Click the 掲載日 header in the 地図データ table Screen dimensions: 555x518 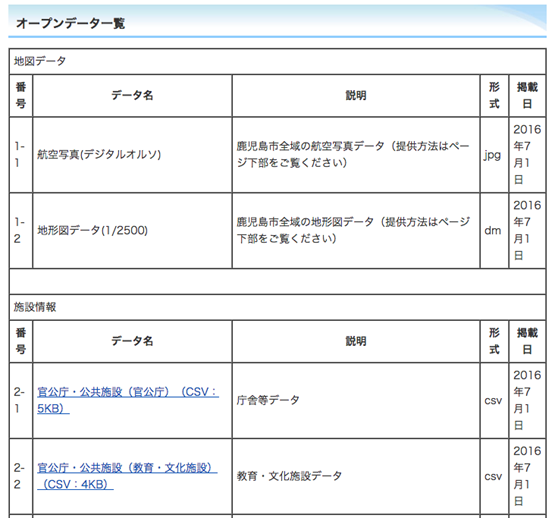pos(527,95)
